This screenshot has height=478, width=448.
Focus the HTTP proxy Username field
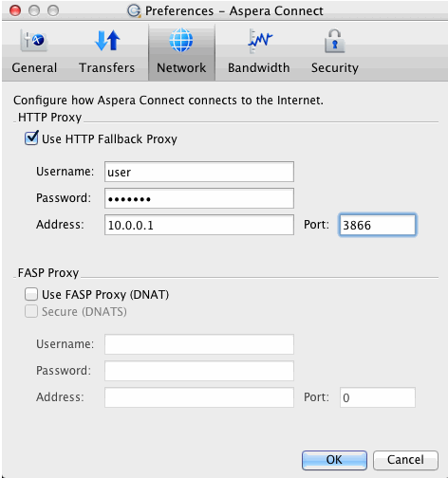click(199, 172)
